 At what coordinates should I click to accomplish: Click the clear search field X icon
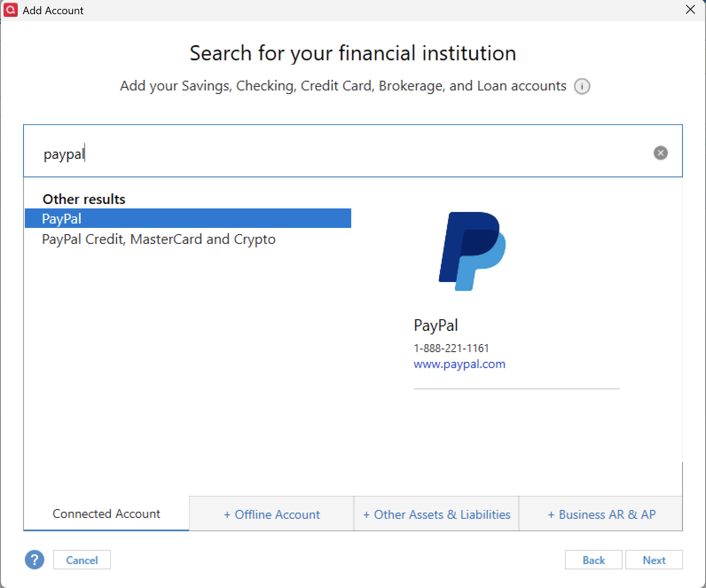coord(660,153)
